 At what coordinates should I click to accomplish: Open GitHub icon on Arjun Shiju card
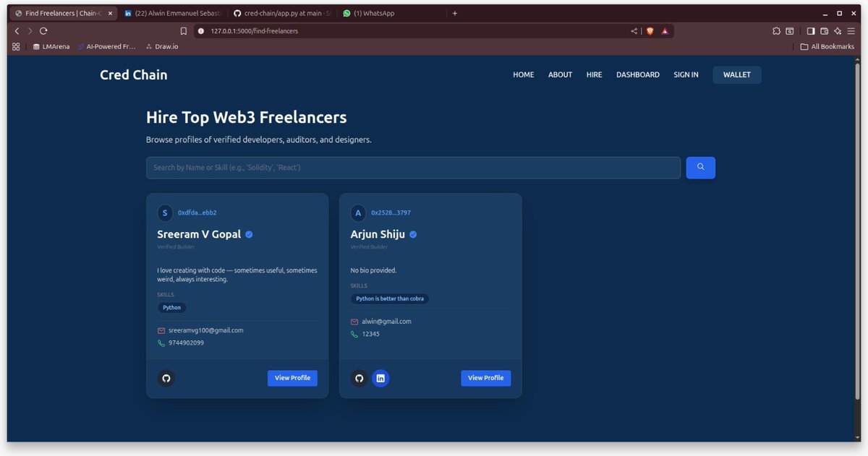[359, 378]
